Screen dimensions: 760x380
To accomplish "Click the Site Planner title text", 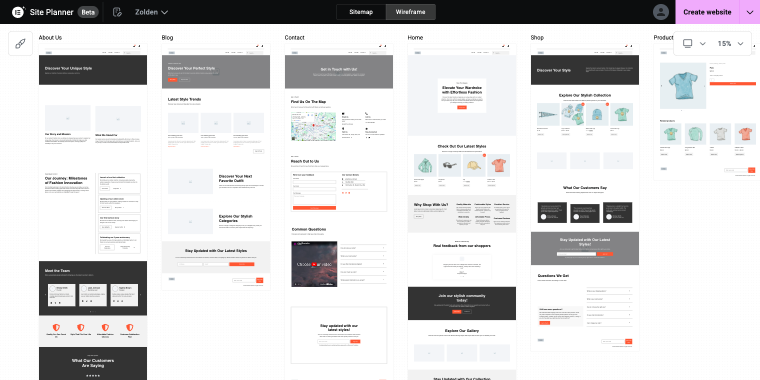I will pos(51,12).
